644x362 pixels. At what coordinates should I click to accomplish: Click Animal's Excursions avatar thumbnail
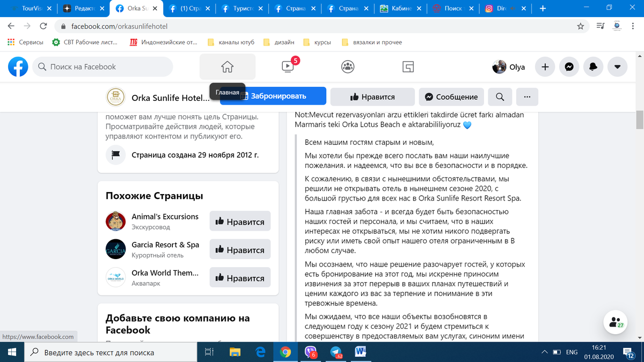pyautogui.click(x=115, y=221)
